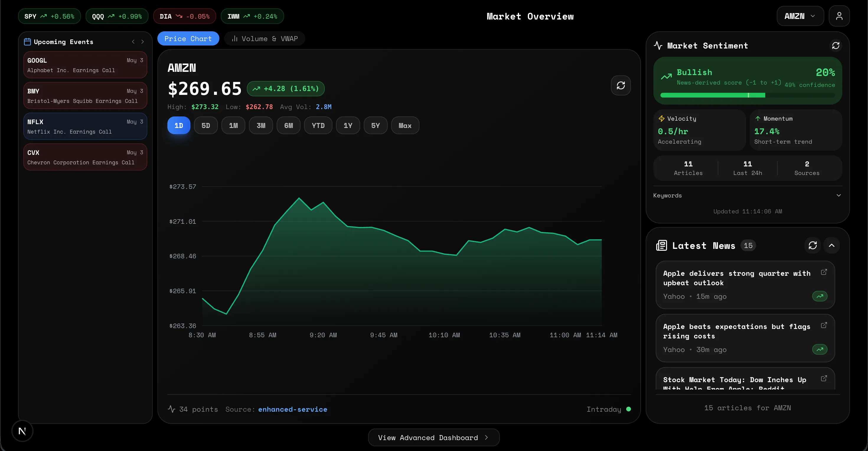The image size is (868, 451).
Task: Go to previous Upcoming Events page
Action: tap(133, 42)
